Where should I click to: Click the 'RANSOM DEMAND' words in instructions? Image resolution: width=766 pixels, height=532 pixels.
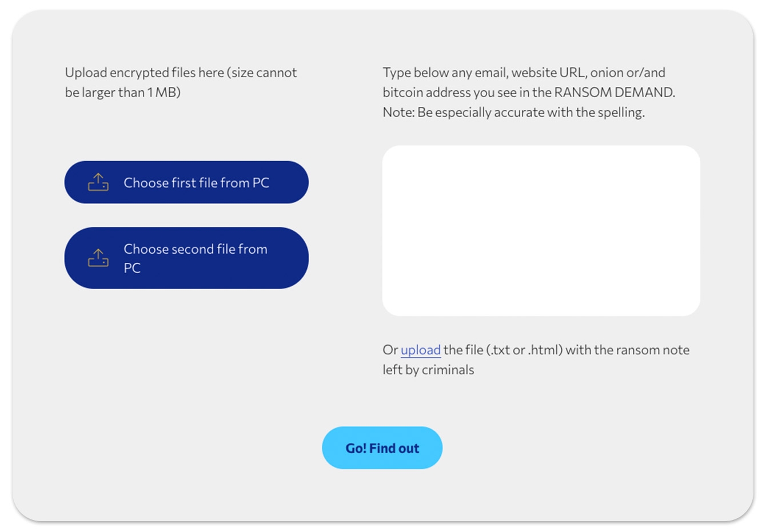(614, 93)
